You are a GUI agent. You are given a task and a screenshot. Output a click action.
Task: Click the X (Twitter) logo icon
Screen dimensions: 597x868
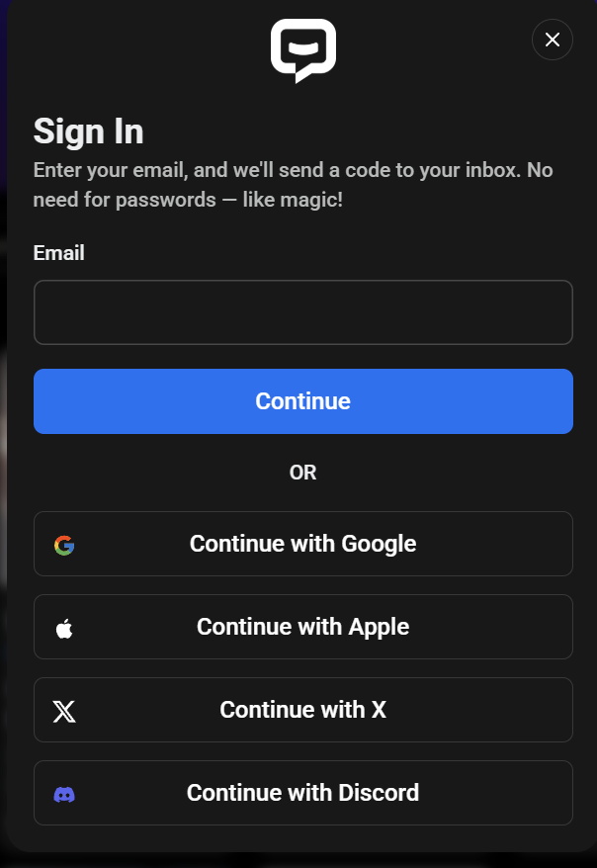(64, 712)
